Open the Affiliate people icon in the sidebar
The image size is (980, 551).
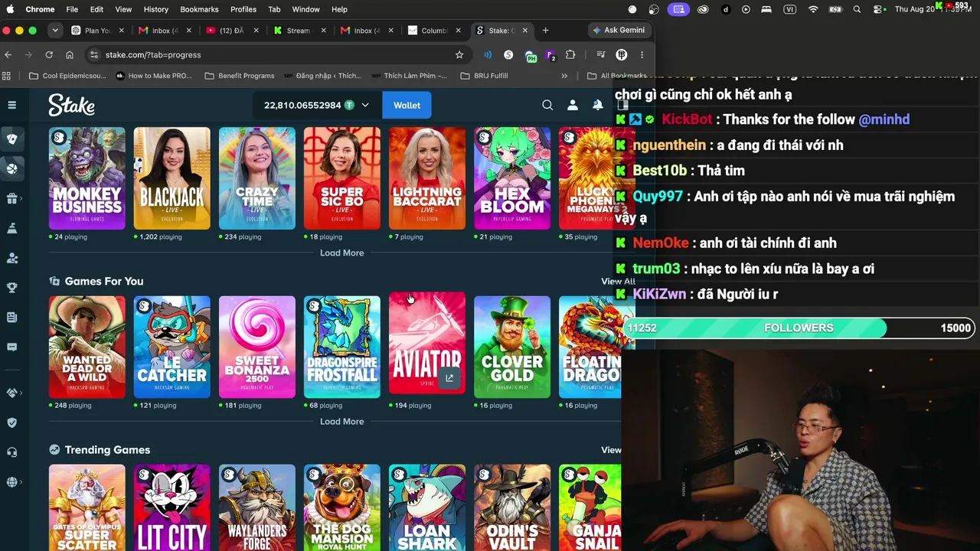pyautogui.click(x=12, y=259)
